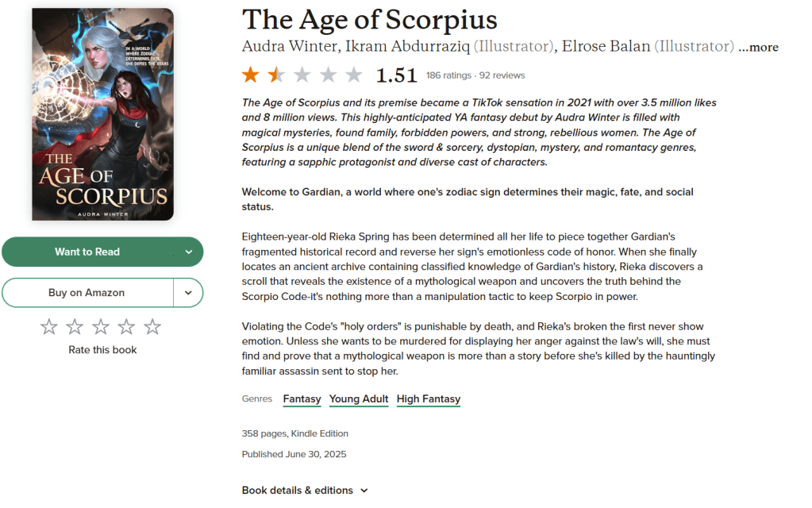The width and height of the screenshot is (812, 508).
Task: Click the orange average rating stars
Action: 302,75
